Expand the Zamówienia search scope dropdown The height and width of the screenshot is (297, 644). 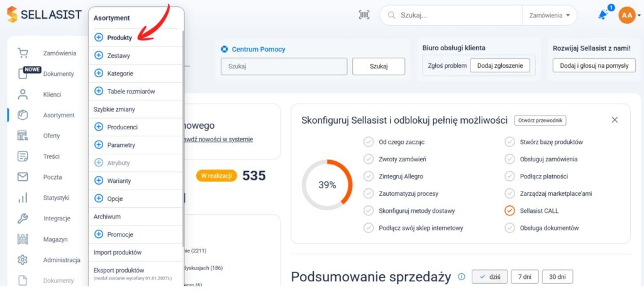tap(550, 15)
